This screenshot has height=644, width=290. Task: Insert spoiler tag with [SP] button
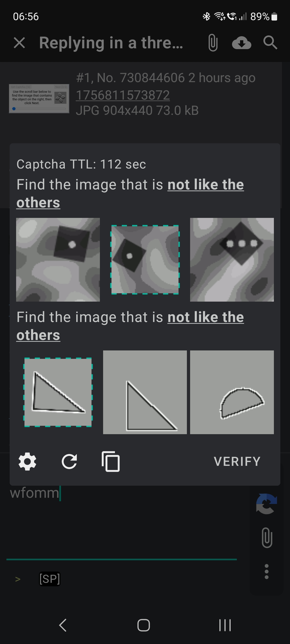50,579
